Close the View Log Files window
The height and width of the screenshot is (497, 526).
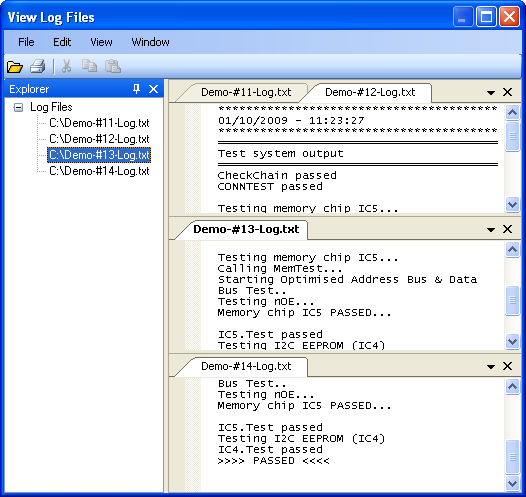click(509, 17)
